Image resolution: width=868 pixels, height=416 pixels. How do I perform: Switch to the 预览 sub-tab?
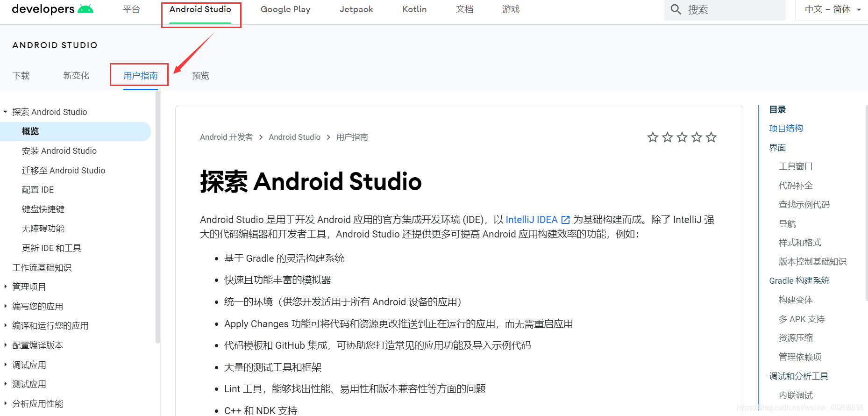coord(200,75)
